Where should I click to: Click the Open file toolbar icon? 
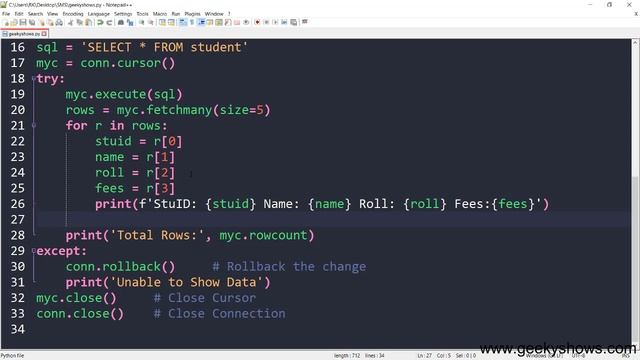(x=14, y=22)
